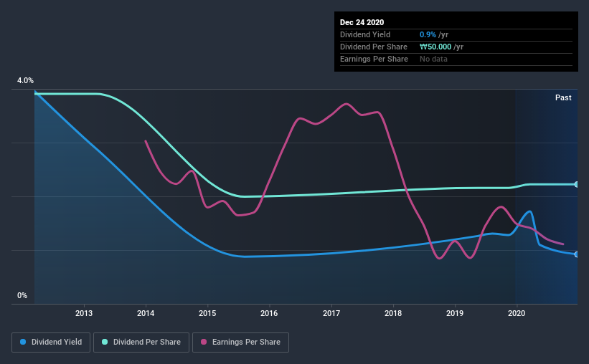The image size is (589, 364).
Task: Click the tooltip Dividend Per Share row label
Action: point(373,47)
